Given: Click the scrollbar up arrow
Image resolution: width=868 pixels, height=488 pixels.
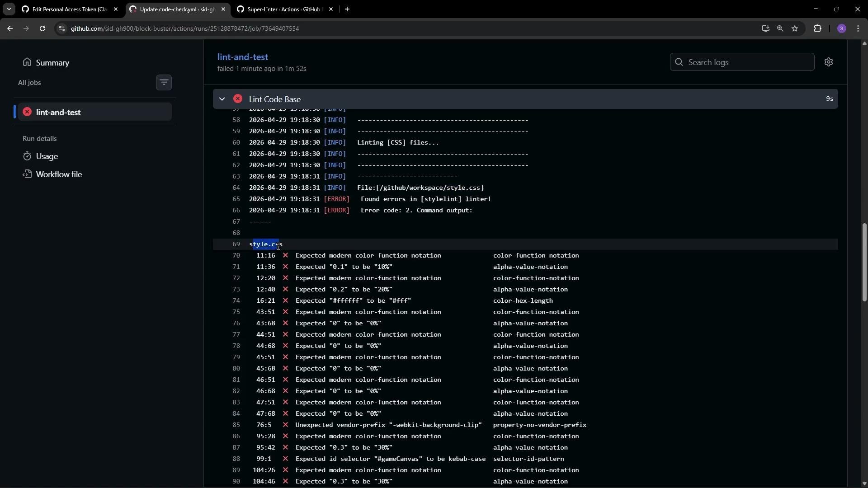Looking at the screenshot, I should (864, 43).
